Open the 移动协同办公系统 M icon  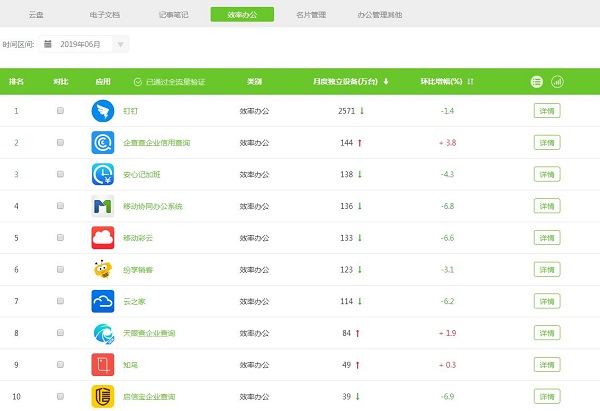pos(103,206)
